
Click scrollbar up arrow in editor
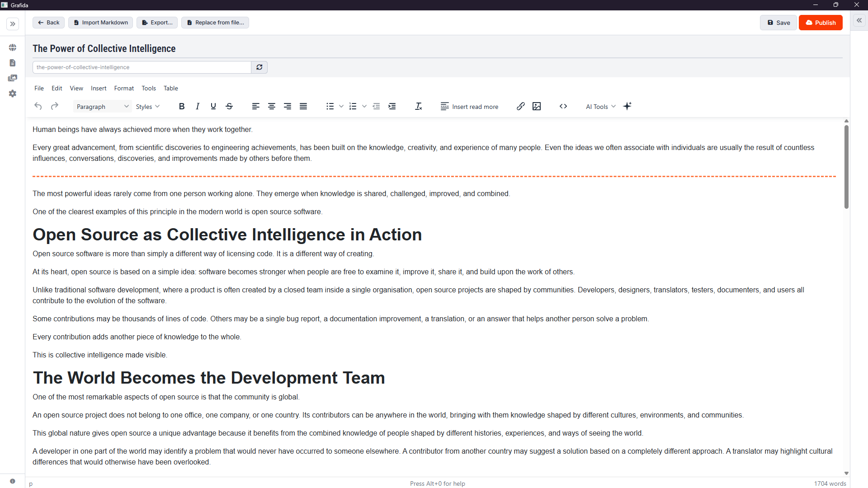point(846,121)
